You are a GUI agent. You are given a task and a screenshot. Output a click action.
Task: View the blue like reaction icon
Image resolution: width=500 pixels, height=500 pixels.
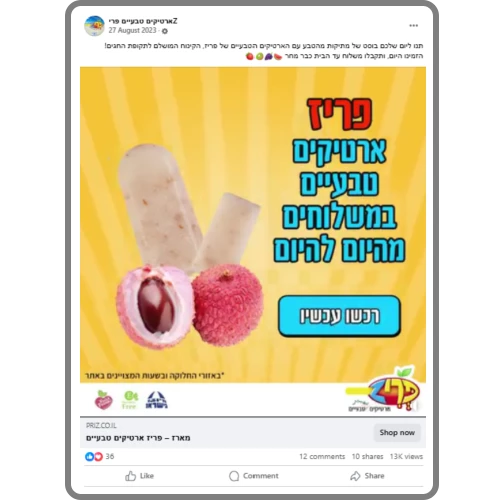click(x=89, y=456)
